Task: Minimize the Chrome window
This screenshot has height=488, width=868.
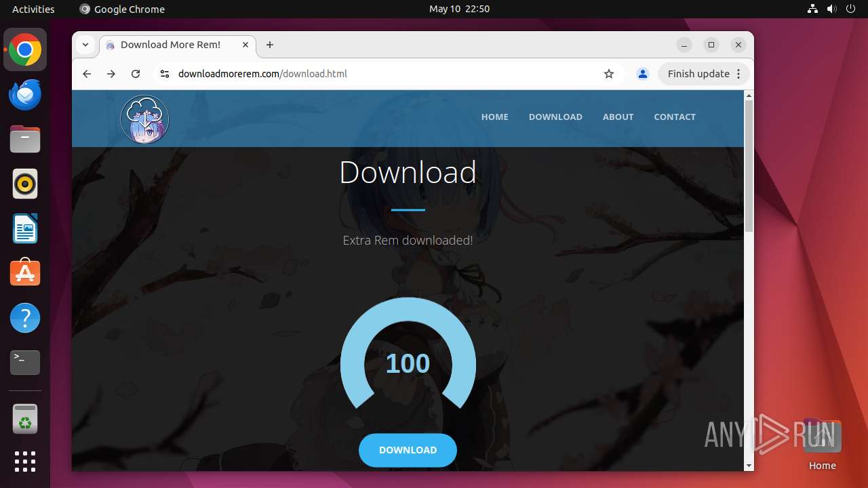Action: (x=684, y=45)
